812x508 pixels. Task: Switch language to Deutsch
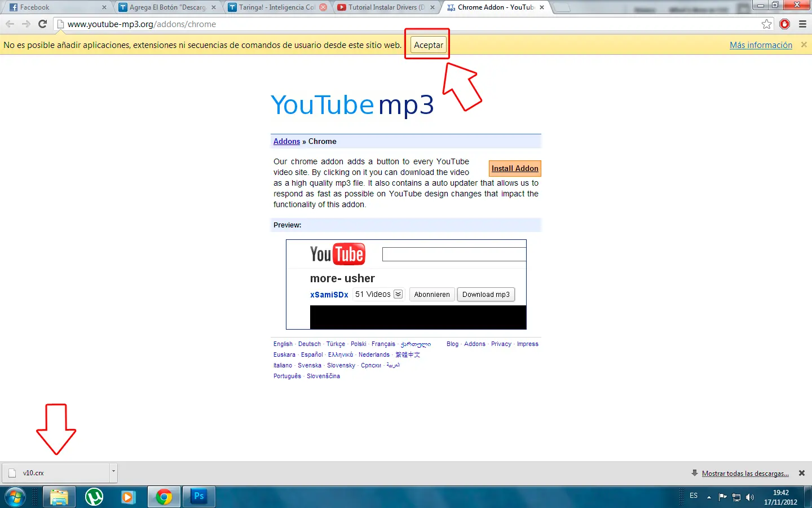point(310,344)
